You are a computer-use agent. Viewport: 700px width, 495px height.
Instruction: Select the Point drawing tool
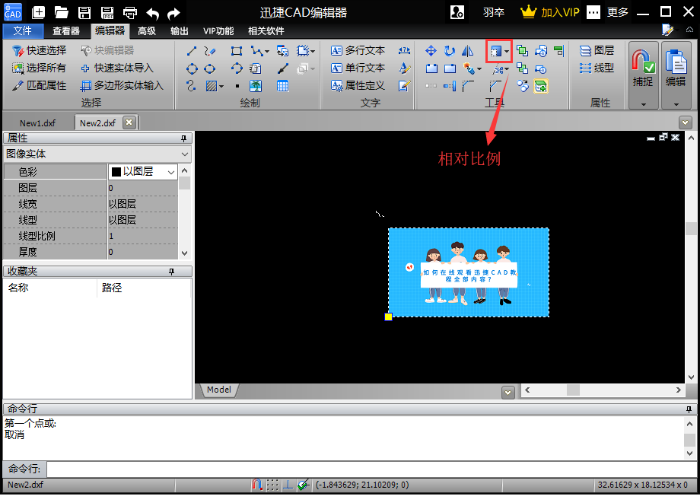(x=238, y=86)
